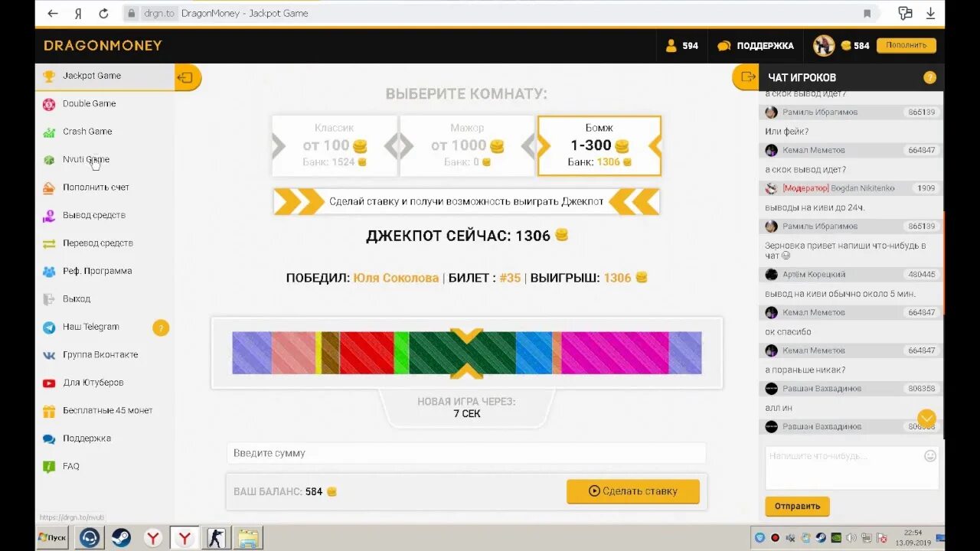The height and width of the screenshot is (551, 980).
Task: Click the YouTube icon in sidebar
Action: pos(49,383)
